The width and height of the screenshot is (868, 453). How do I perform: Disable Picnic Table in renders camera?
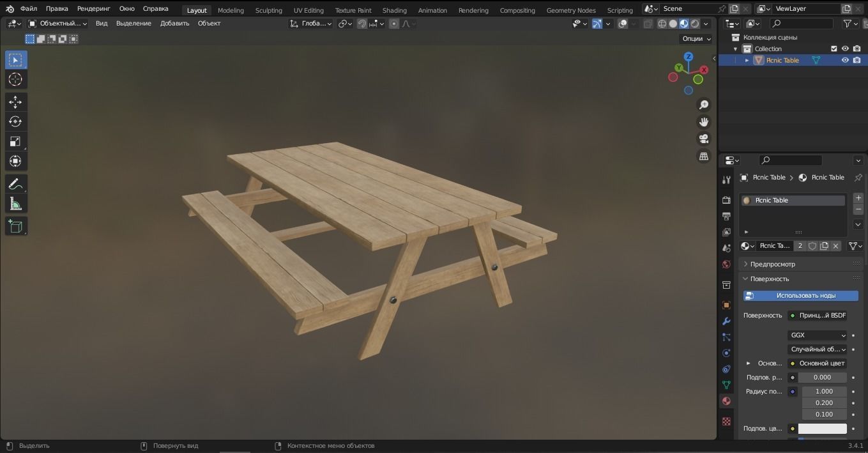point(857,60)
